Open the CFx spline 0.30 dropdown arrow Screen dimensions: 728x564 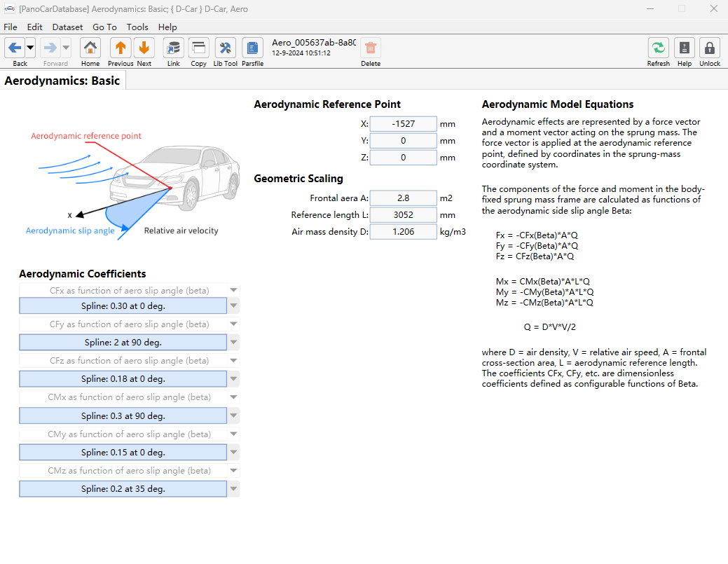[x=233, y=306]
